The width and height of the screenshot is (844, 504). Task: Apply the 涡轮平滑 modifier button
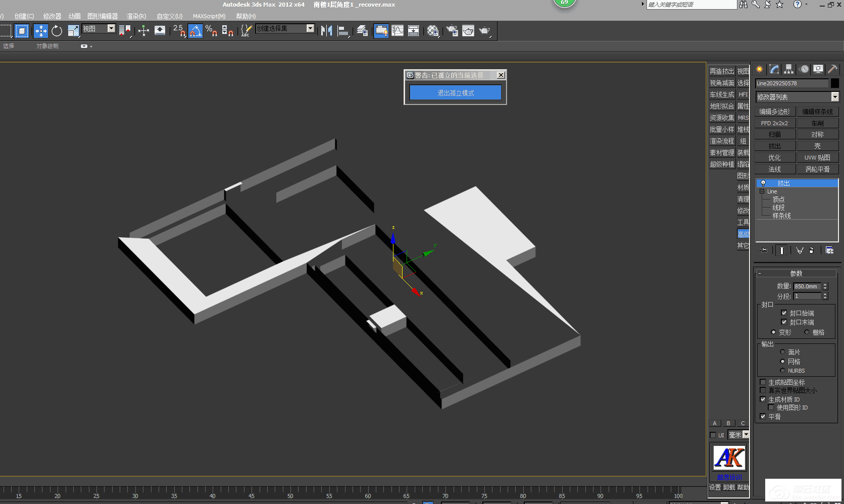pos(817,169)
